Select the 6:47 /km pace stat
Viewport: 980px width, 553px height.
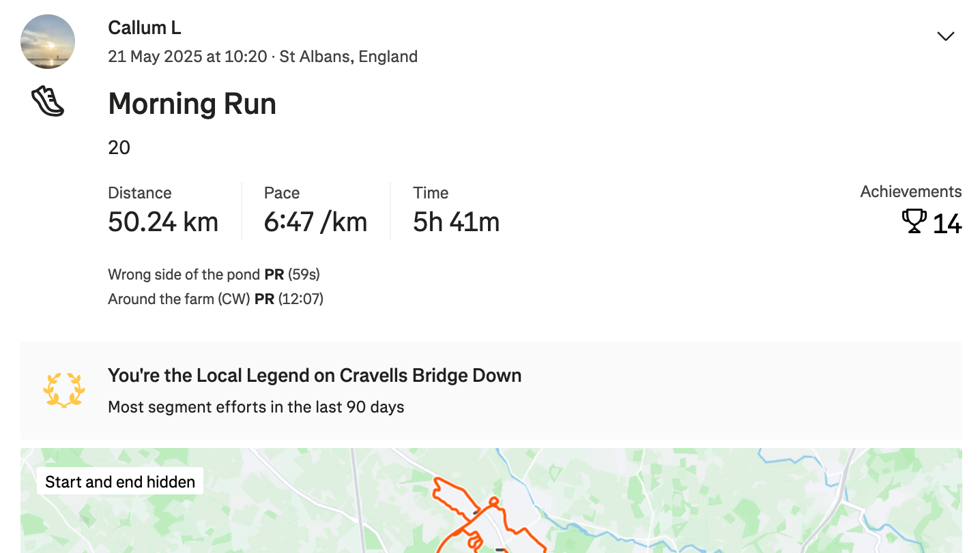(x=316, y=222)
